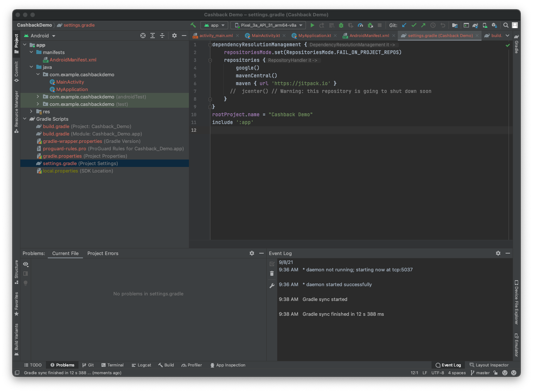
Task: Open the Terminal tool window
Action: 112,365
